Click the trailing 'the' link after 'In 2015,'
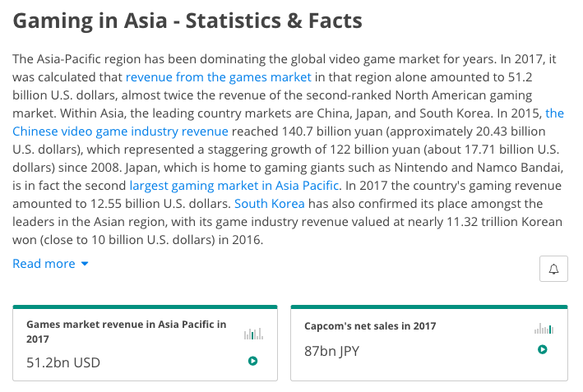583x392 pixels. 554,113
